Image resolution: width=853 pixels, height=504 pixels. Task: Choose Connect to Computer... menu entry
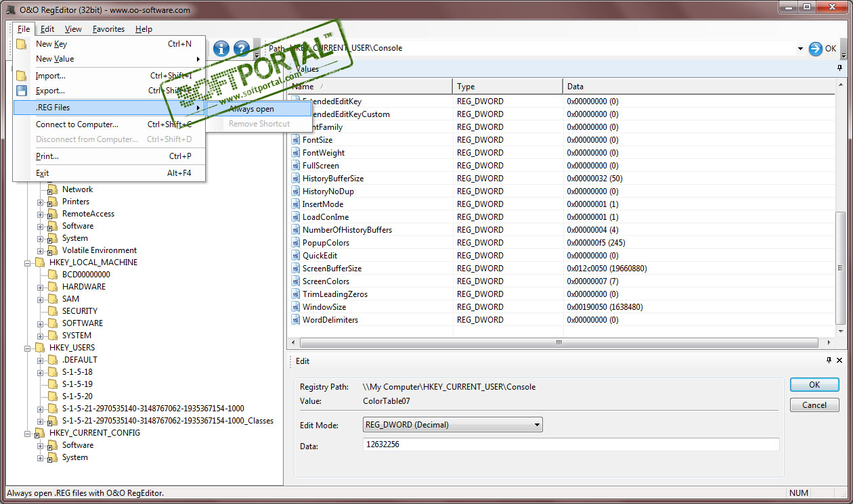109,124
